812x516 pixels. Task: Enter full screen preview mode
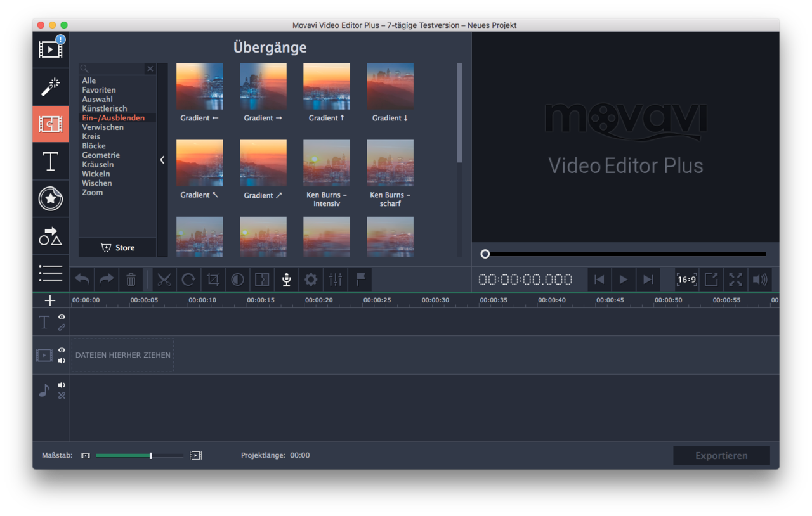coord(735,280)
